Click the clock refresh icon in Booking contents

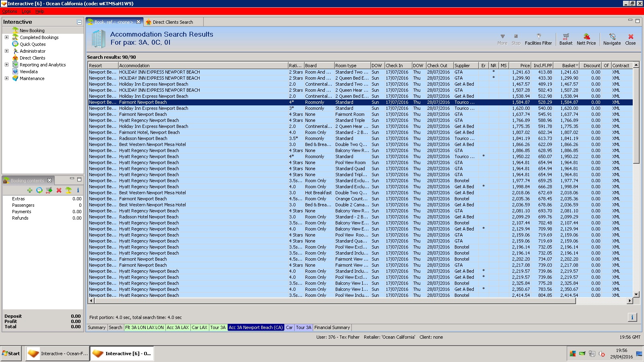pyautogui.click(x=39, y=190)
